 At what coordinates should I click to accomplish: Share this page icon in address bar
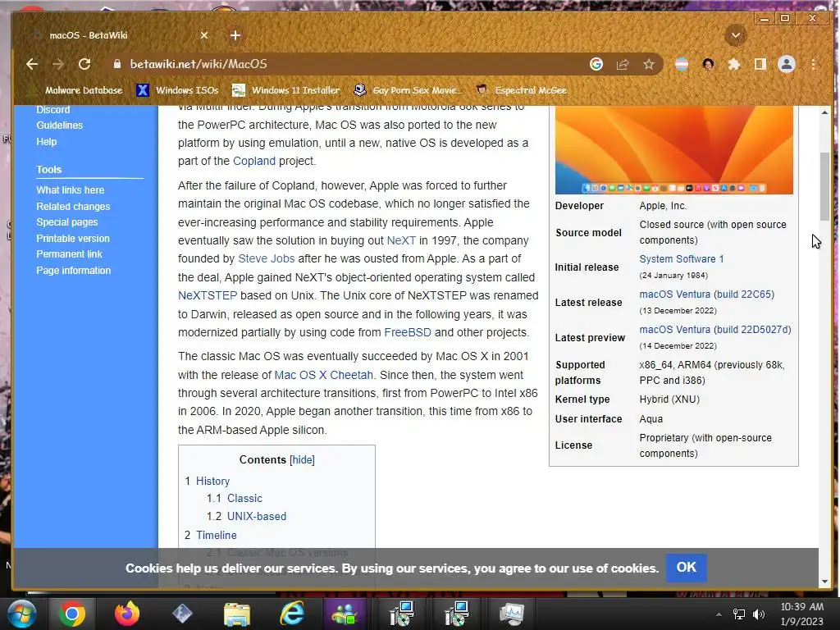[x=623, y=64]
